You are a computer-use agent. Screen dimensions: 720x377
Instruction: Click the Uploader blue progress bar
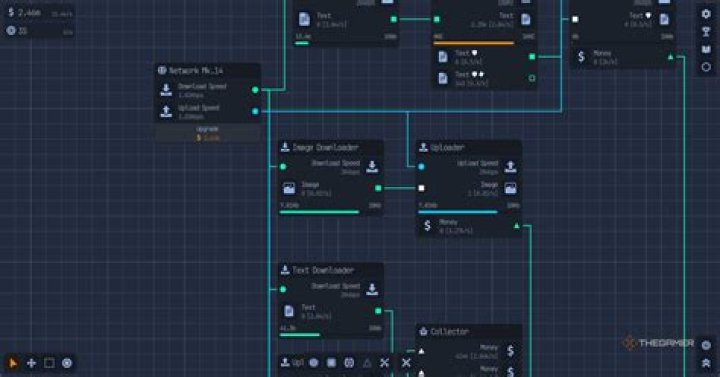pyautogui.click(x=458, y=212)
